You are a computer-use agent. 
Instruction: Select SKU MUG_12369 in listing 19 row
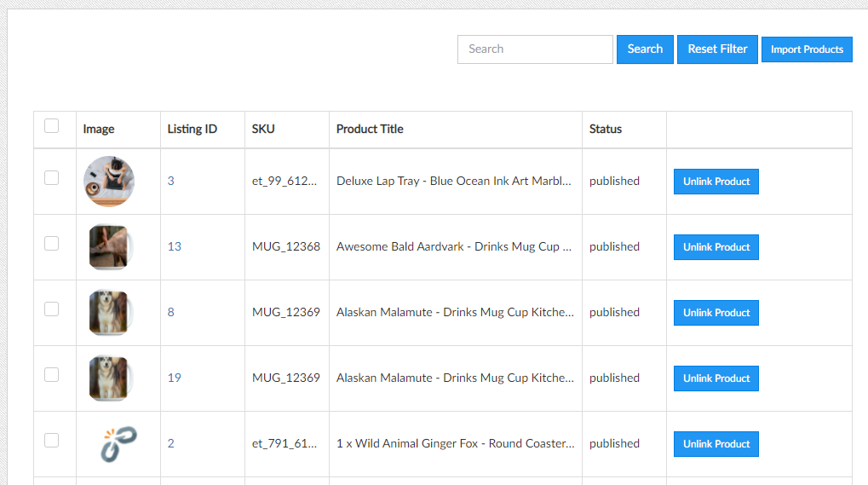tap(286, 378)
